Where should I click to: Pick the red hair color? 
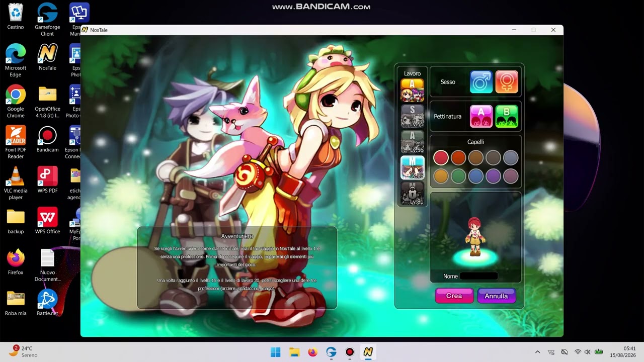click(x=441, y=158)
